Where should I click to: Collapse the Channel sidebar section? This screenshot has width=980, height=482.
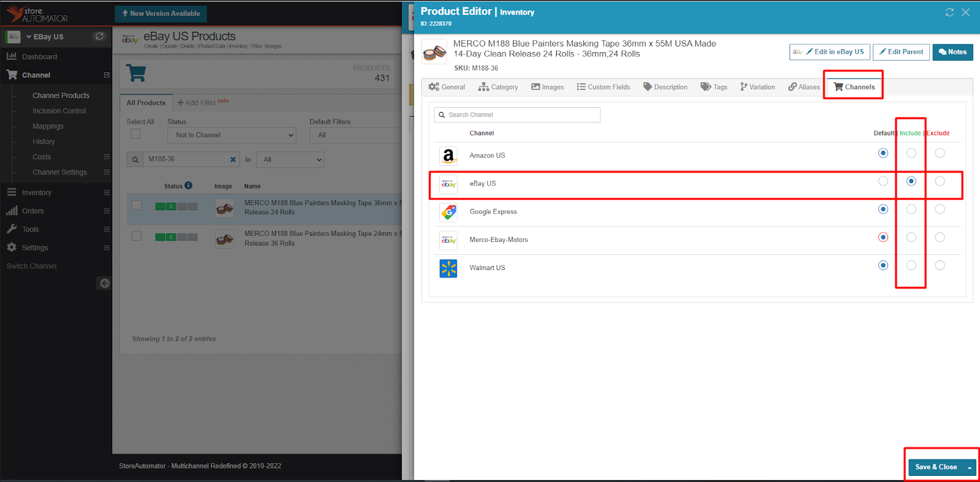coord(107,75)
